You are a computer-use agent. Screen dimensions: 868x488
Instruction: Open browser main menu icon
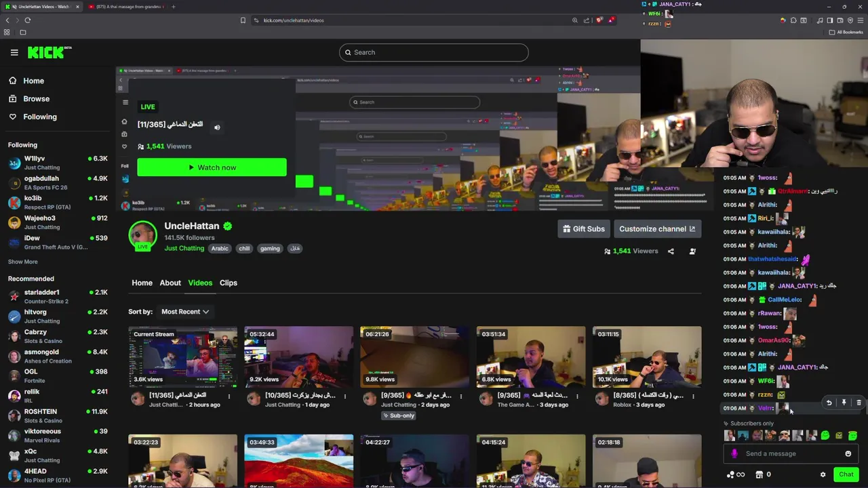coord(861,20)
